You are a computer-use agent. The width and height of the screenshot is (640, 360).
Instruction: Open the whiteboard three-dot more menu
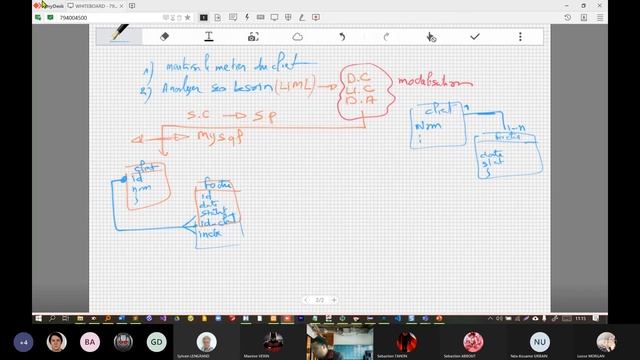click(520, 37)
